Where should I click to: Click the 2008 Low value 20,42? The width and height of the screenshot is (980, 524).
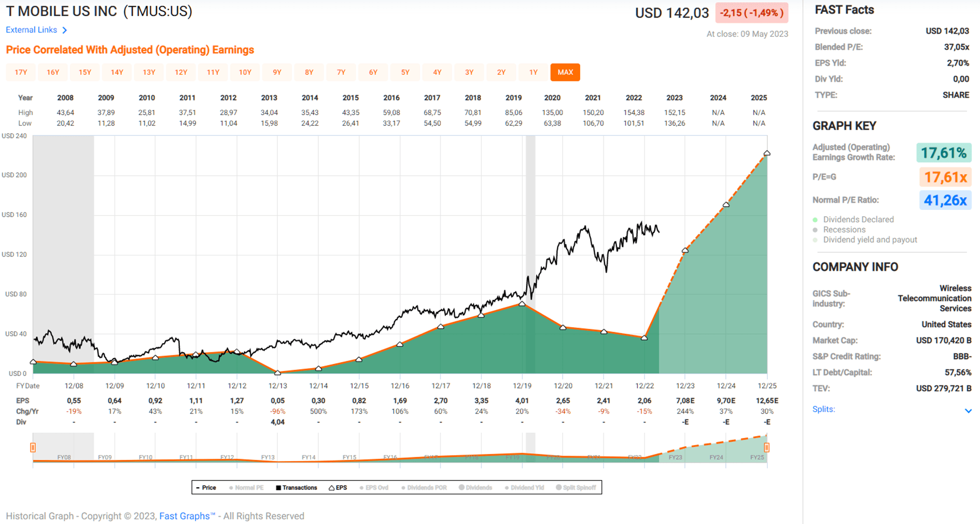(x=65, y=123)
